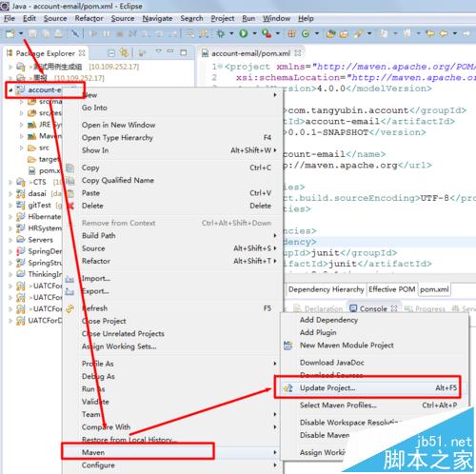Choose Download JavaDoc

332,363
